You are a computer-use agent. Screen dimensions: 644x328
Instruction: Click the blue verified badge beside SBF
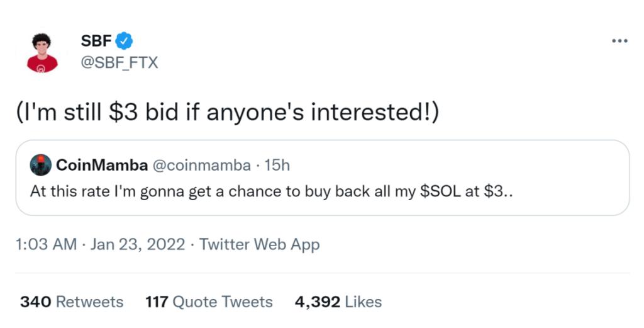[125, 42]
